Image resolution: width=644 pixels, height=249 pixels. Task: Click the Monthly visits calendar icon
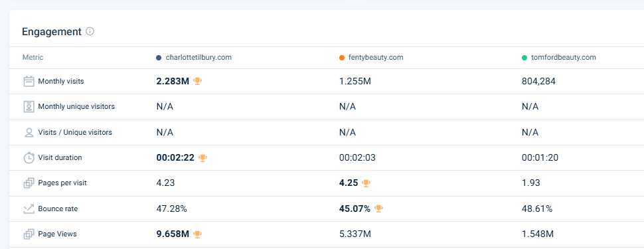pos(29,82)
